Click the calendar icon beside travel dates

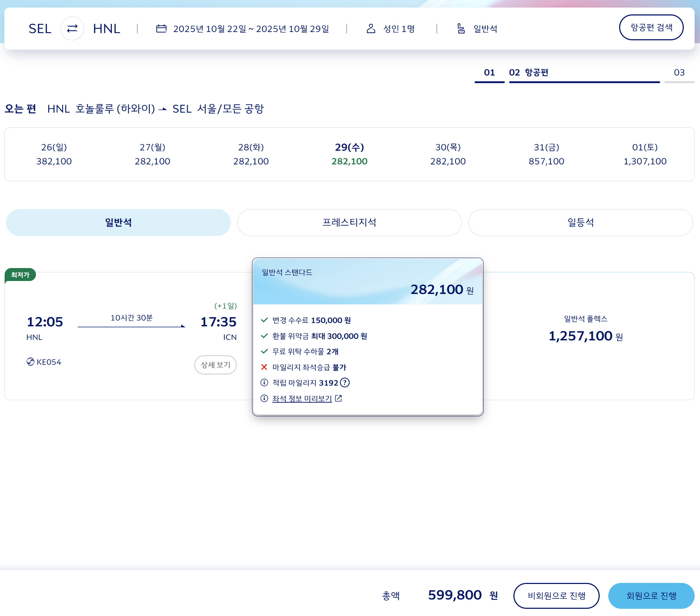click(161, 28)
